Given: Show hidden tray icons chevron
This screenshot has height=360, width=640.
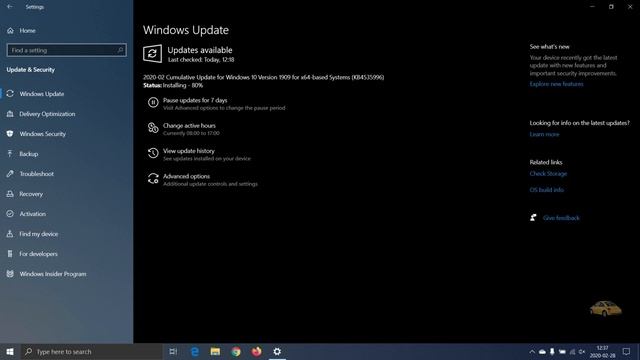Looking at the screenshot, I should pos(532,351).
